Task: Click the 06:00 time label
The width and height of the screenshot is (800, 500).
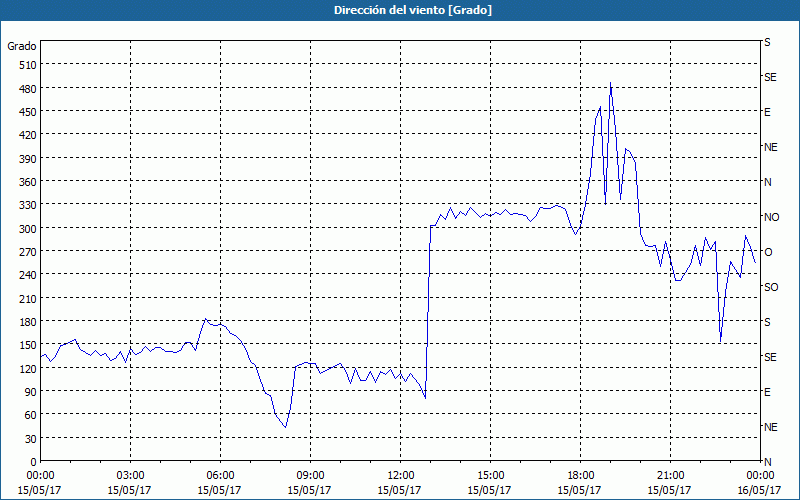Action: tap(220, 476)
